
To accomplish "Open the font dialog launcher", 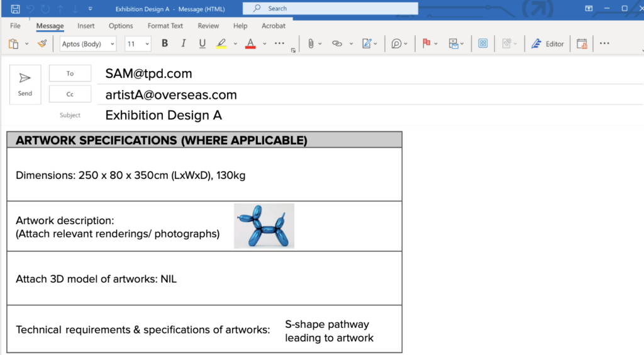I will (293, 50).
